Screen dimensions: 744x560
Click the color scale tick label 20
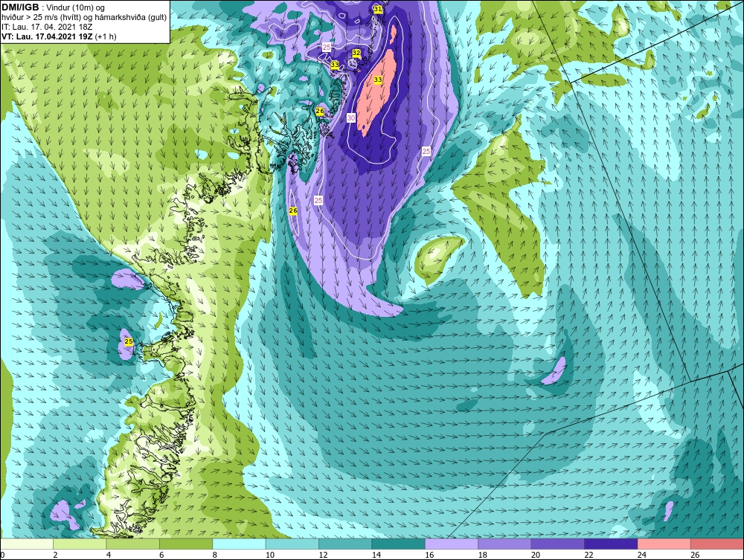pyautogui.click(x=536, y=555)
